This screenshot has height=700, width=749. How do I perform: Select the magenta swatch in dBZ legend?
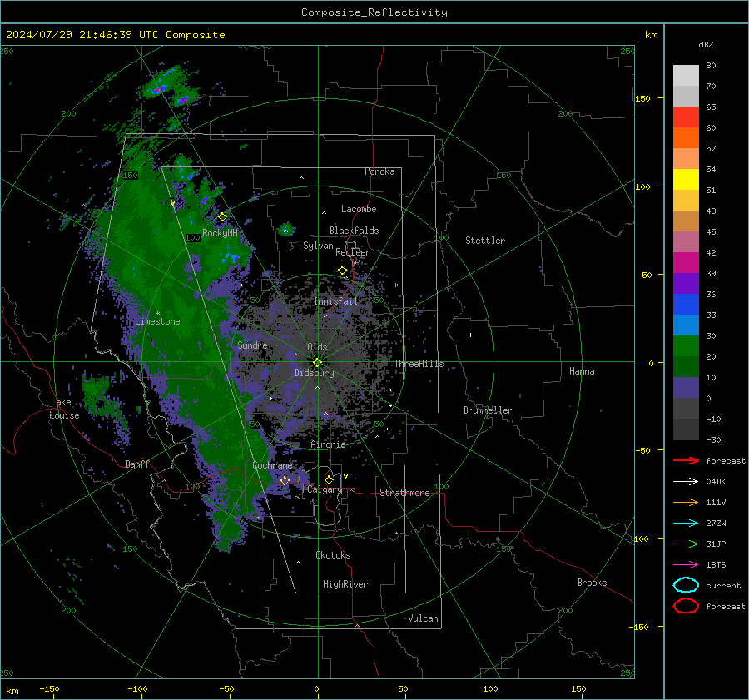pos(686,263)
